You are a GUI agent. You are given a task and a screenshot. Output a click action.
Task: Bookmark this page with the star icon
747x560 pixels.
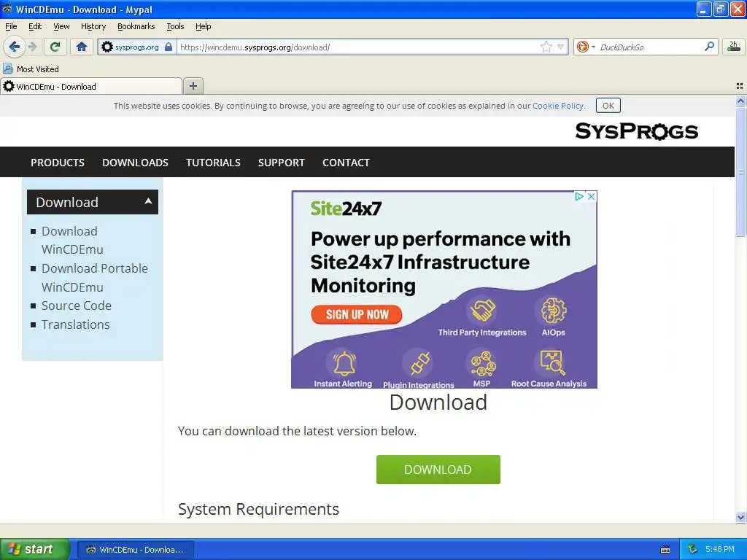point(546,47)
